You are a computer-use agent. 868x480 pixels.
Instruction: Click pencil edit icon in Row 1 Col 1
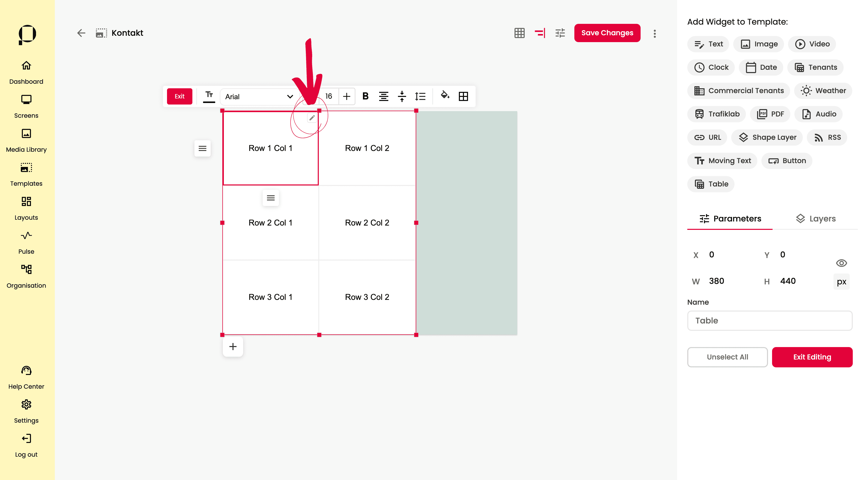312,118
